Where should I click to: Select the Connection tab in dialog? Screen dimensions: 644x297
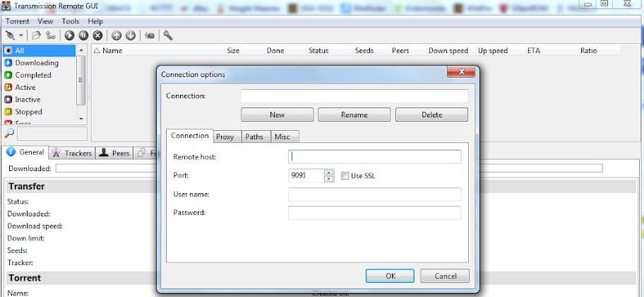click(x=190, y=136)
